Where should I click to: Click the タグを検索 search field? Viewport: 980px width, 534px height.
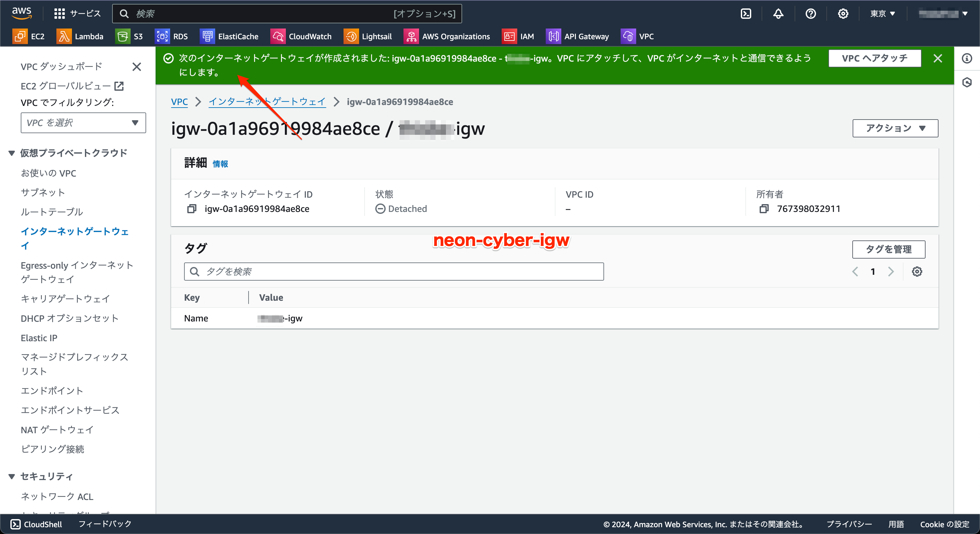(x=394, y=272)
